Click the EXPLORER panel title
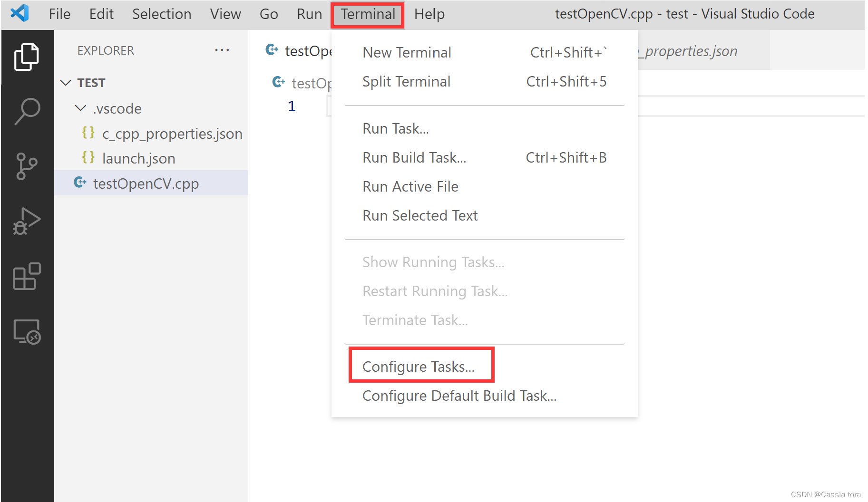Screen dimensions: 868x502 point(106,50)
